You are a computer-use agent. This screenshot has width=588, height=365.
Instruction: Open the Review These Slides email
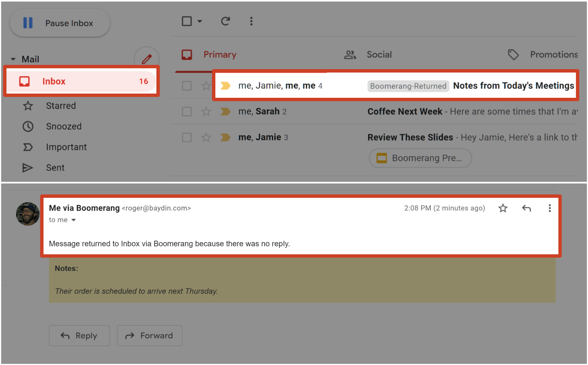[410, 137]
